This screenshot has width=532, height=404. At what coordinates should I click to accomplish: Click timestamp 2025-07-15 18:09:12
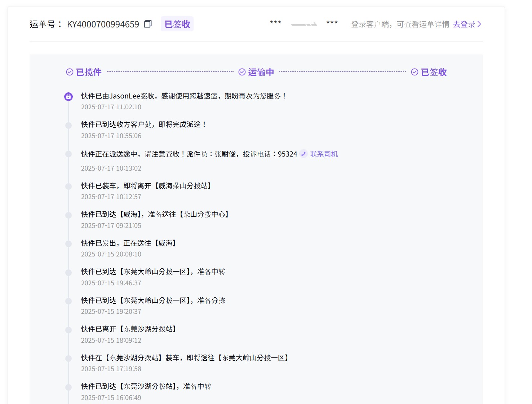coord(111,341)
